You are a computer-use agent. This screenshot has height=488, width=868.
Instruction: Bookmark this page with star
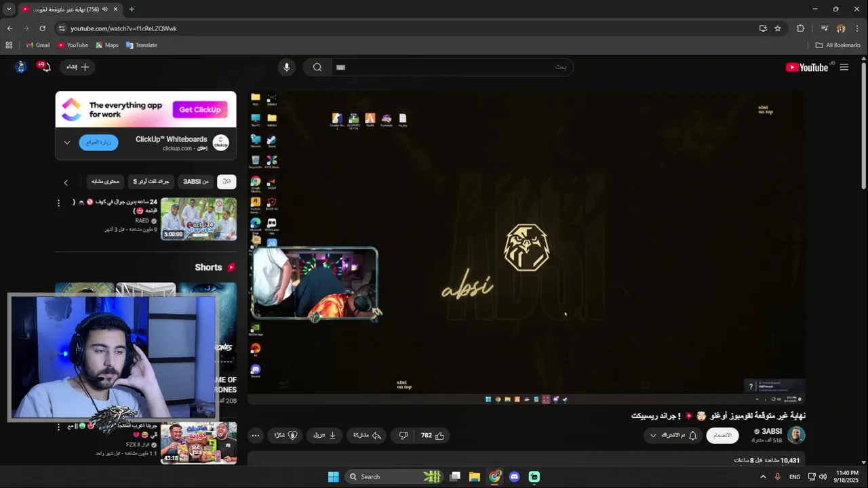pyautogui.click(x=778, y=28)
